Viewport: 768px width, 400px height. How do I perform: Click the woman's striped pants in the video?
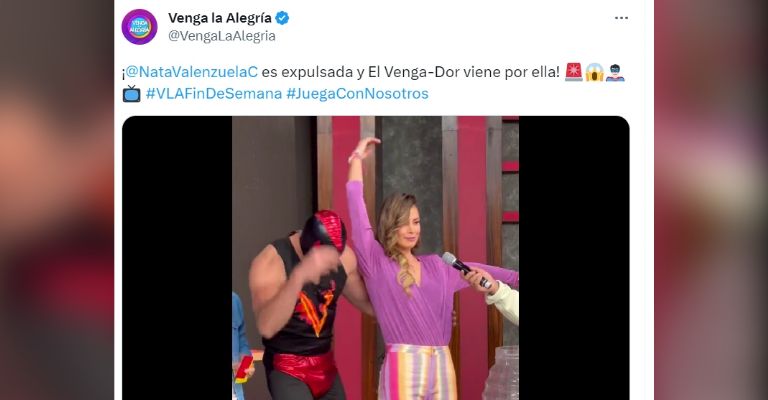click(418, 373)
